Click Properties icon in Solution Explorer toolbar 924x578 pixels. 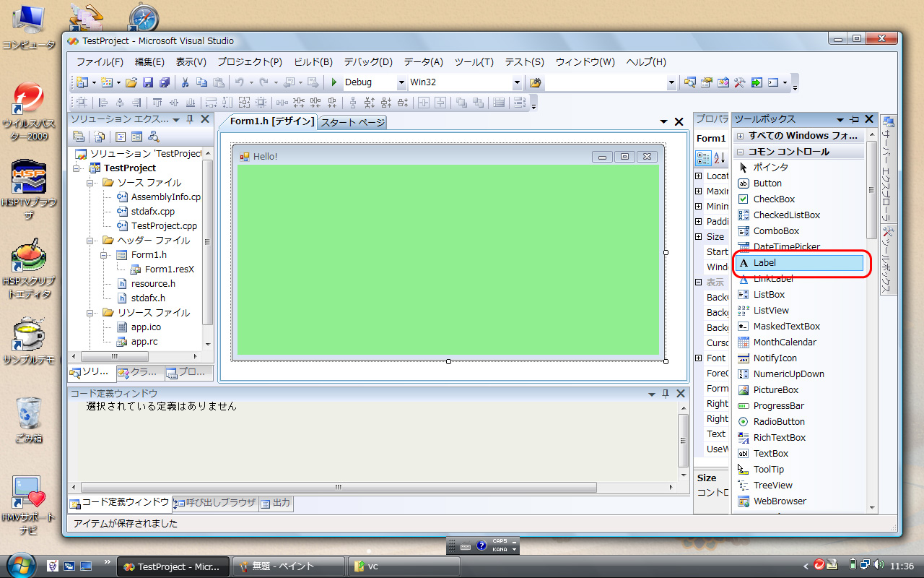tap(79, 136)
